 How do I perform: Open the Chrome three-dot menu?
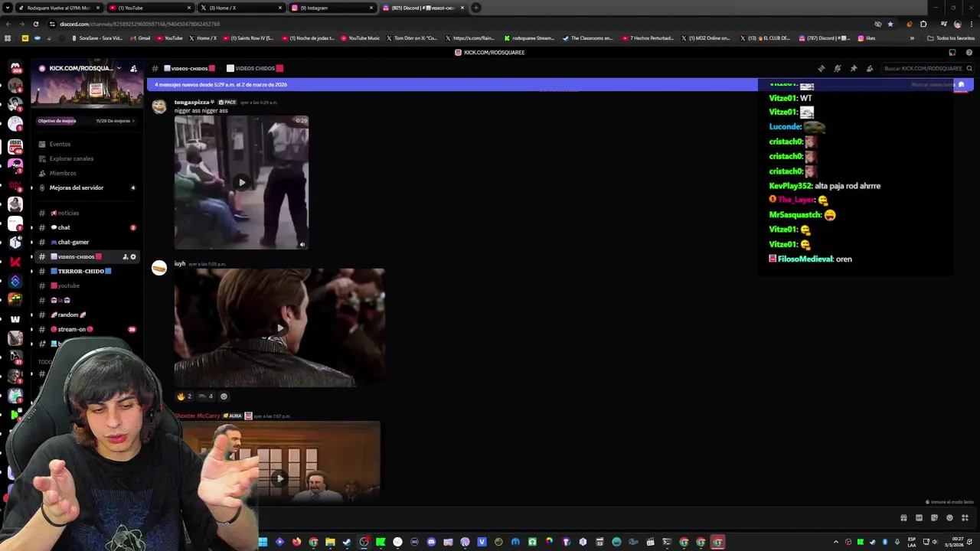(x=970, y=24)
